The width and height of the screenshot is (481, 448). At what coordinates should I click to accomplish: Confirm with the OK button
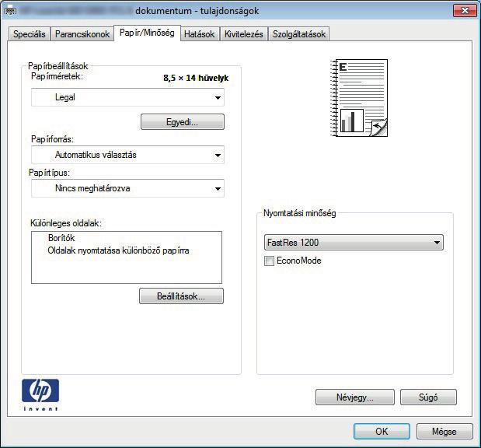tap(382, 432)
